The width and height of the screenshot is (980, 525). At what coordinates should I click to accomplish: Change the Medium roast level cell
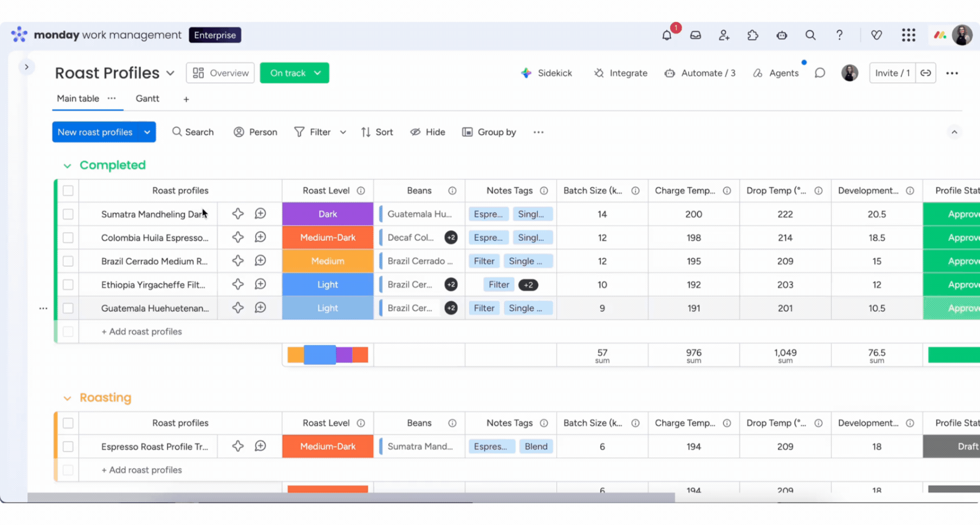point(328,261)
